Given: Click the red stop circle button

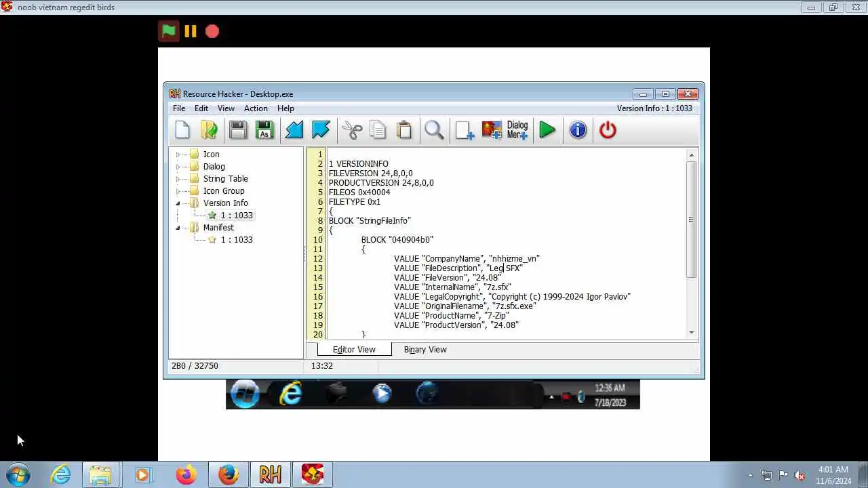Looking at the screenshot, I should click(x=212, y=31).
